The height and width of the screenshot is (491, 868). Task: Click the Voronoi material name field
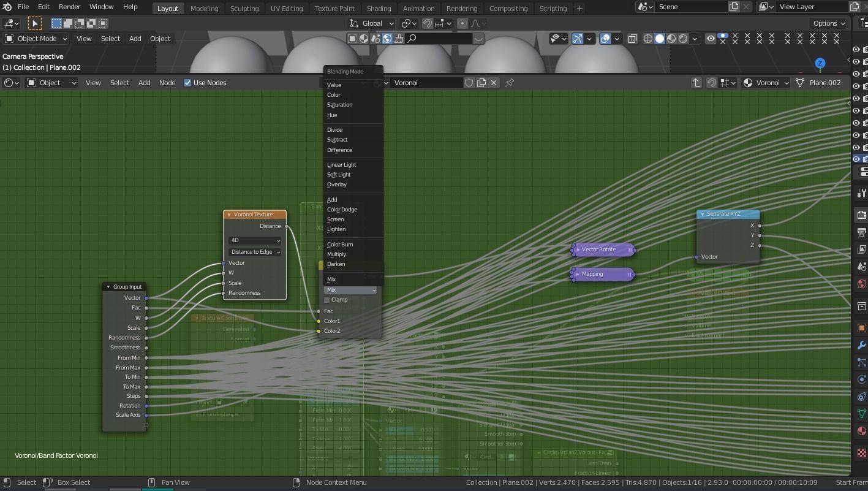point(427,83)
